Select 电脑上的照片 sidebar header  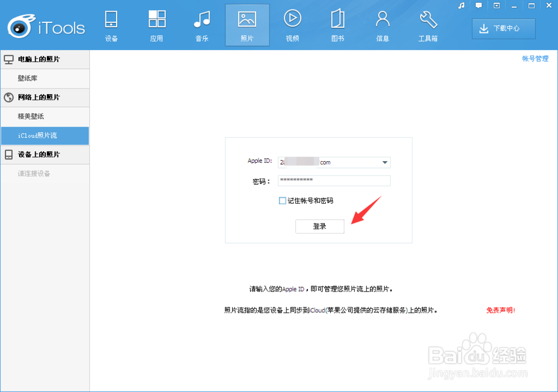45,60
